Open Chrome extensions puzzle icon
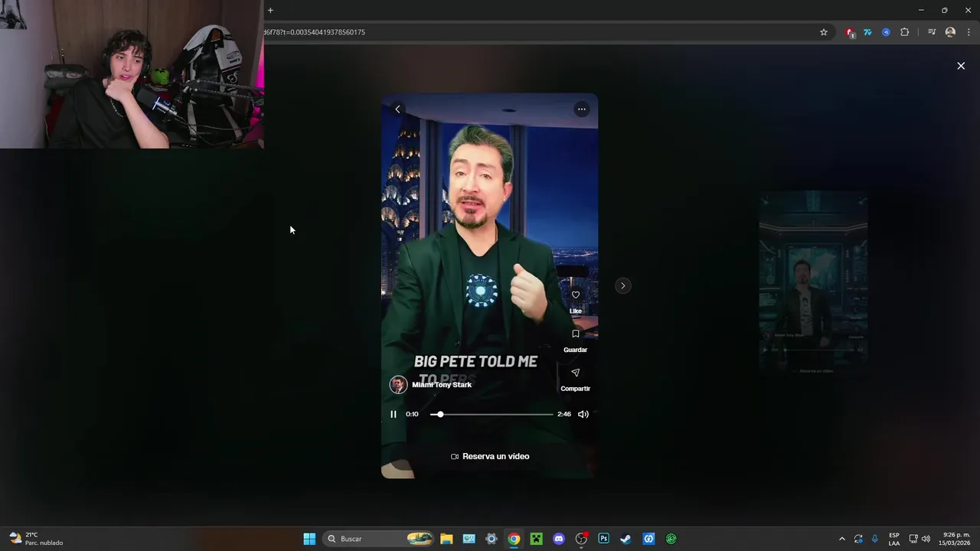This screenshot has width=980, height=551. pyautogui.click(x=905, y=32)
